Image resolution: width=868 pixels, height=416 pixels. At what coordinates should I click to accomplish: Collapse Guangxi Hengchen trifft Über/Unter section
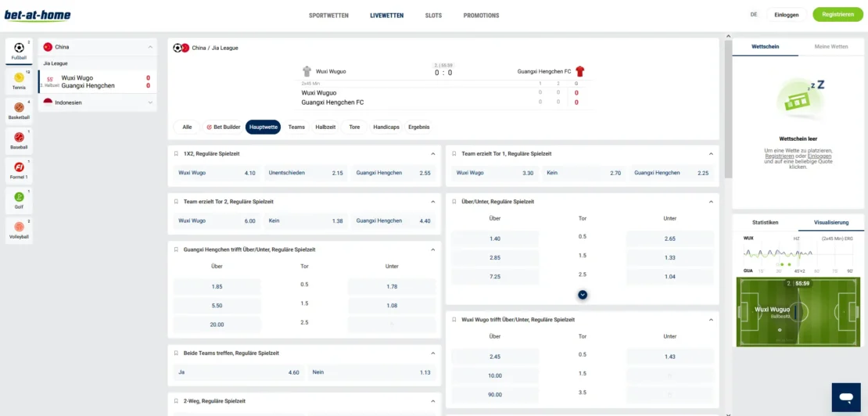(433, 249)
